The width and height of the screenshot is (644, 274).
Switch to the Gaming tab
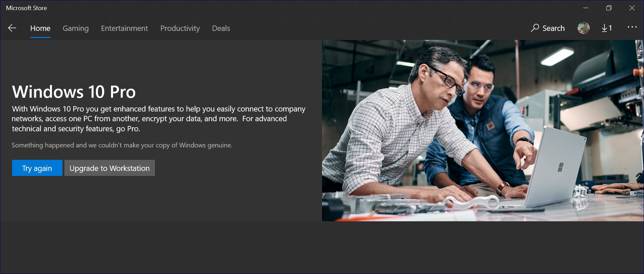tap(76, 28)
